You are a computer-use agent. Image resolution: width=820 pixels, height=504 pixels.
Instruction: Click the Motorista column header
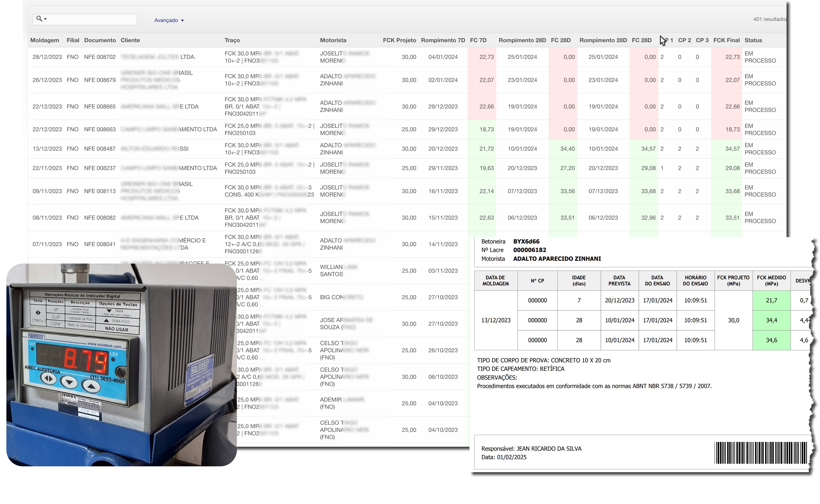333,40
